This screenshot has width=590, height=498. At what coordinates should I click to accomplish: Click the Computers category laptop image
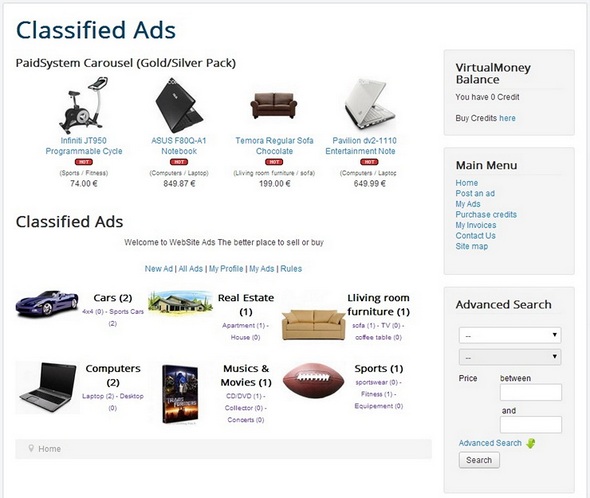tap(47, 387)
